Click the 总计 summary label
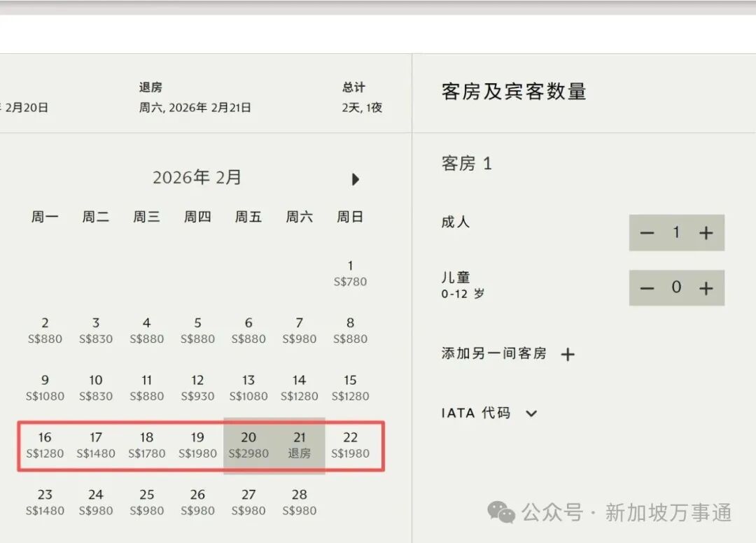The image size is (756, 543). point(353,87)
